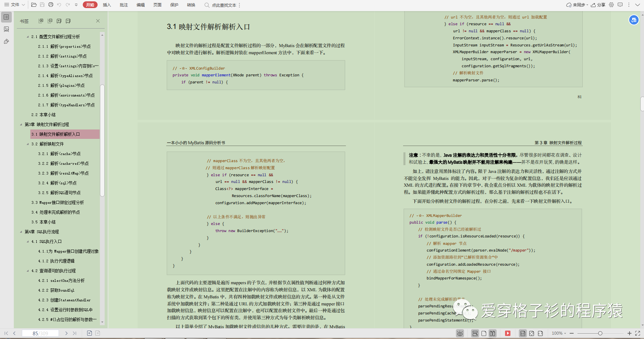Viewport: 644px width, 339px height.
Task: Collapse the 3.2 解析映射文件 bookmark
Action: click(x=28, y=144)
